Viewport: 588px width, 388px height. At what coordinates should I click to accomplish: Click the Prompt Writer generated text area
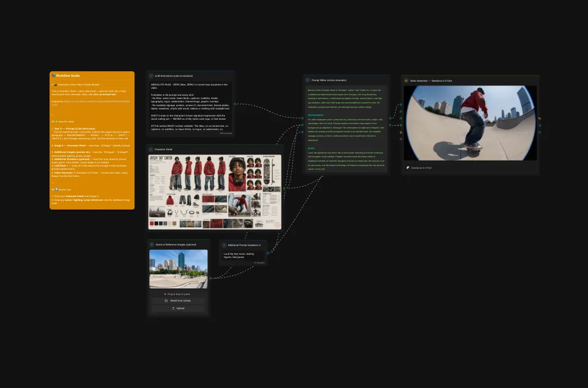346,130
